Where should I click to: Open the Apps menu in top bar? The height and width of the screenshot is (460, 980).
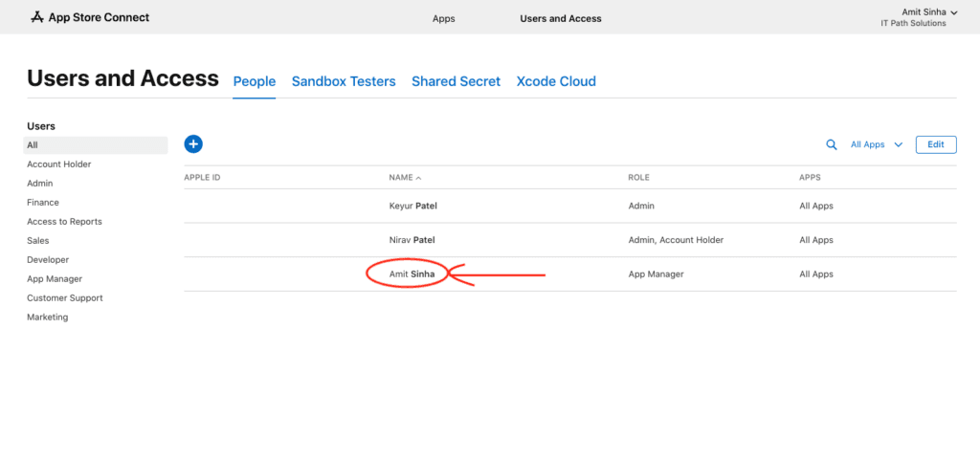point(443,18)
